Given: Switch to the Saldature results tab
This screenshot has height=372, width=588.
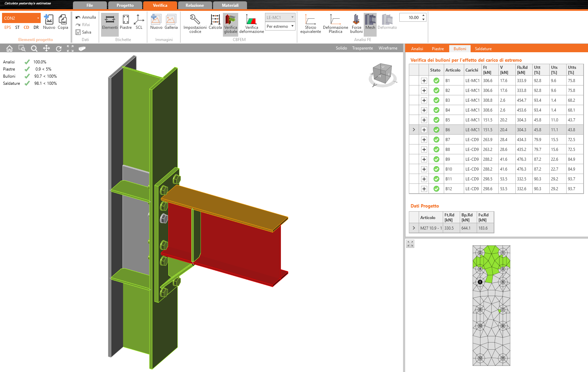Looking at the screenshot, I should (x=483, y=49).
